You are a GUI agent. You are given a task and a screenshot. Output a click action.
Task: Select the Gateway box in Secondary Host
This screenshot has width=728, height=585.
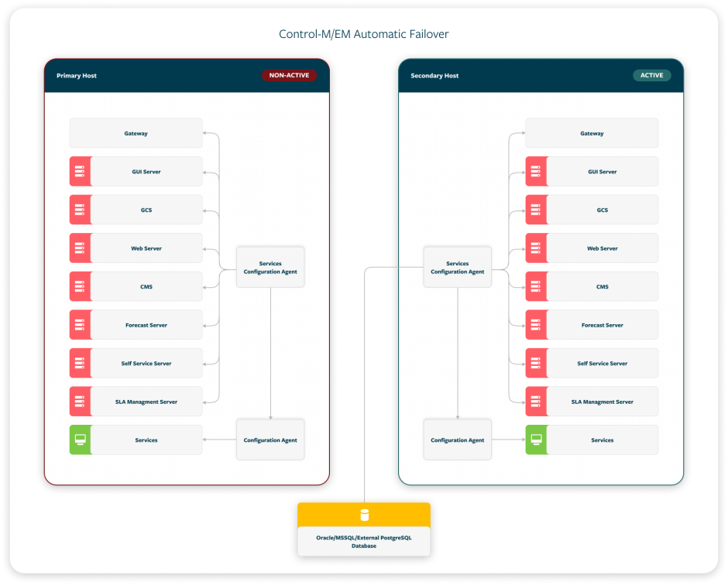[x=592, y=133]
